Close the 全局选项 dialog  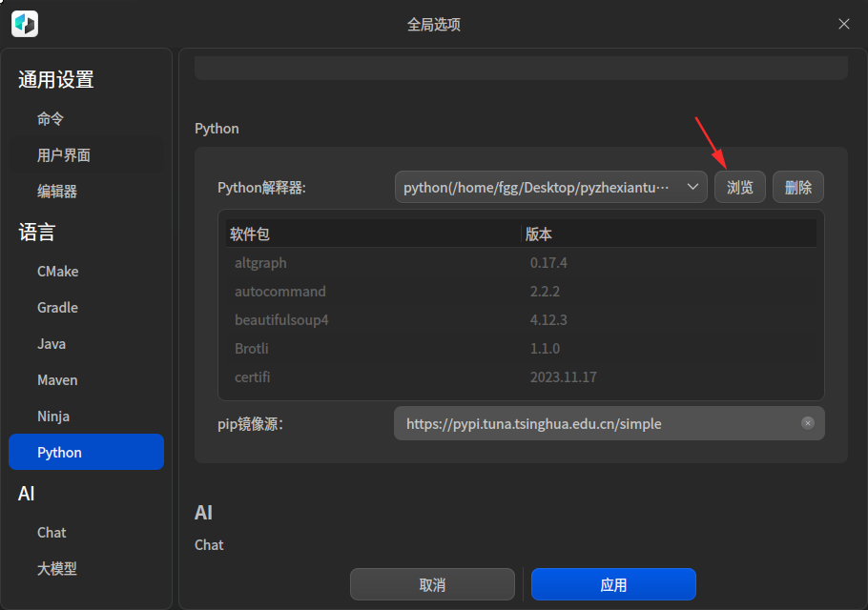[x=843, y=24]
